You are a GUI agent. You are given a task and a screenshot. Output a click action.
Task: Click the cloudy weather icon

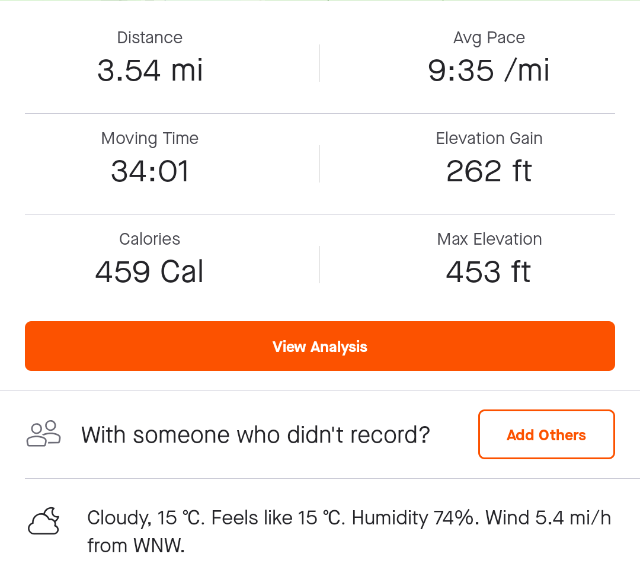point(44,521)
